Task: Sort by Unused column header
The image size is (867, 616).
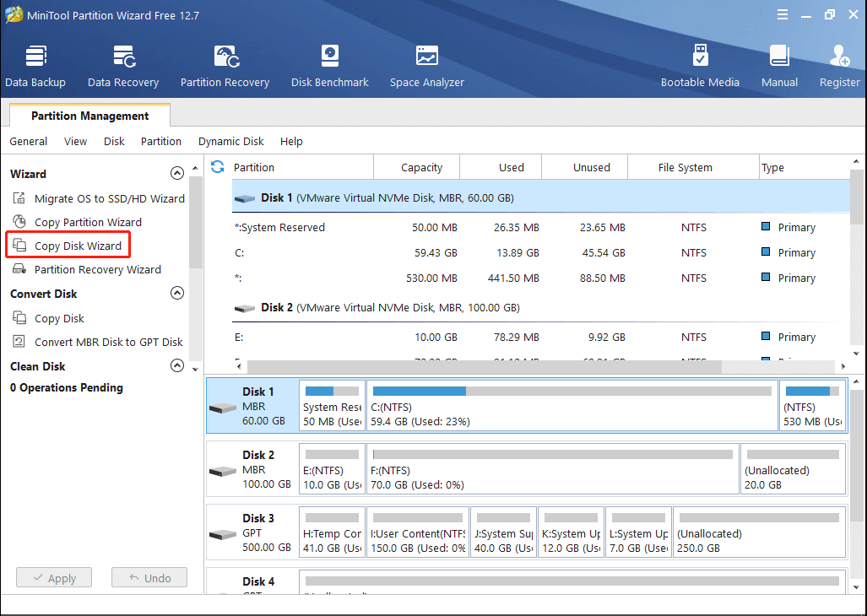Action: click(x=585, y=167)
